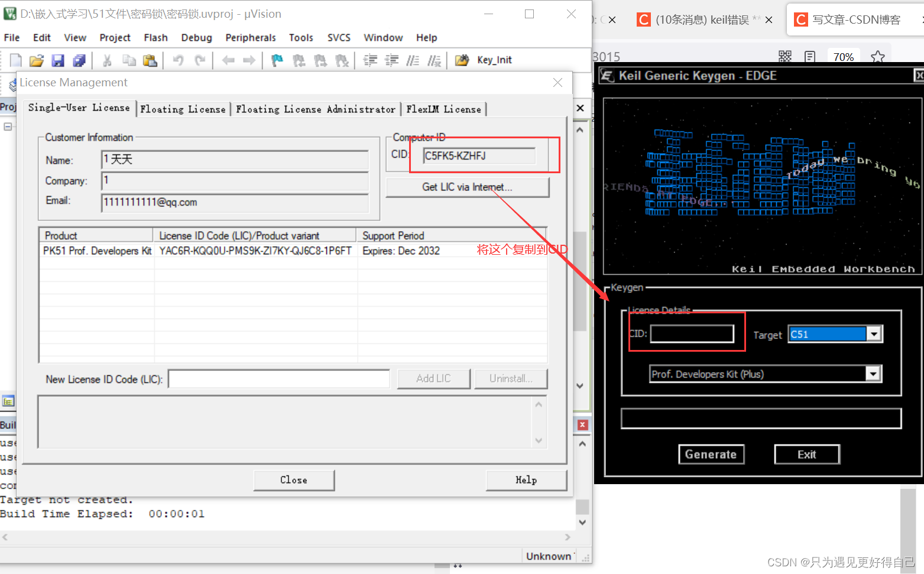Click the Save All icon
The image size is (924, 574).
tap(79, 60)
